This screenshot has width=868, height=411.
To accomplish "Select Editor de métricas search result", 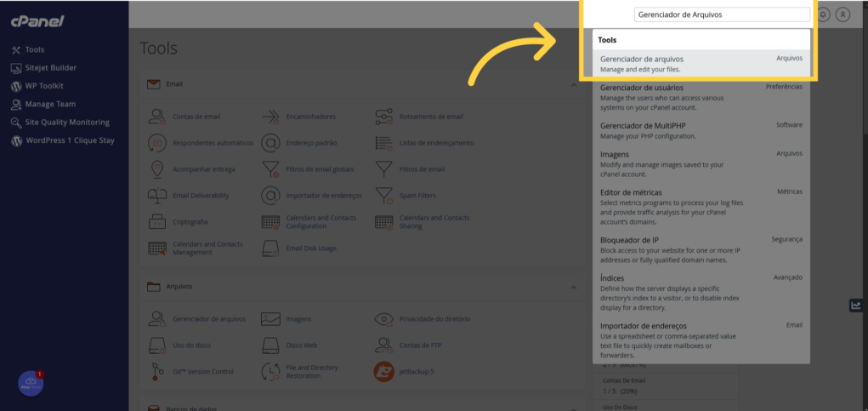I will pos(701,207).
